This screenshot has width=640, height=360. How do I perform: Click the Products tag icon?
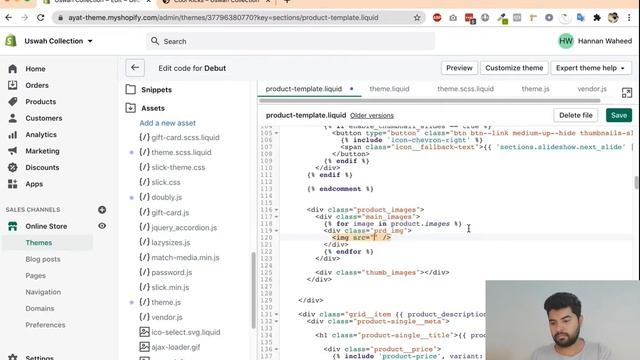click(x=13, y=102)
